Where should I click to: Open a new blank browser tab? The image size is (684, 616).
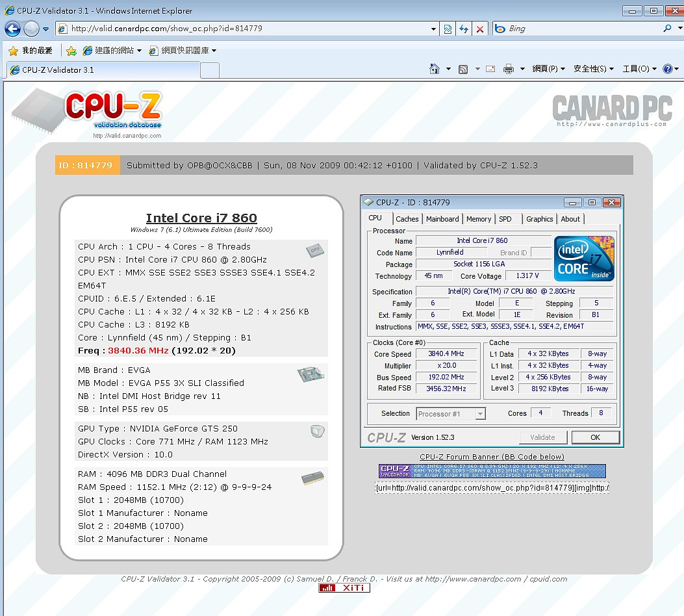(x=210, y=70)
